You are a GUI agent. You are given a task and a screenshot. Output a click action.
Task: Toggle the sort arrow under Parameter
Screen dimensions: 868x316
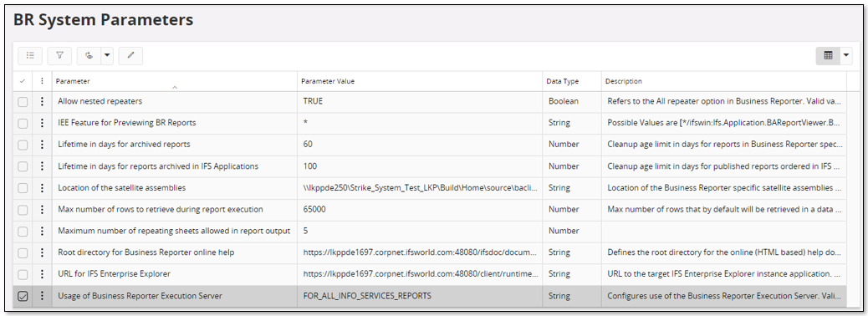[175, 88]
